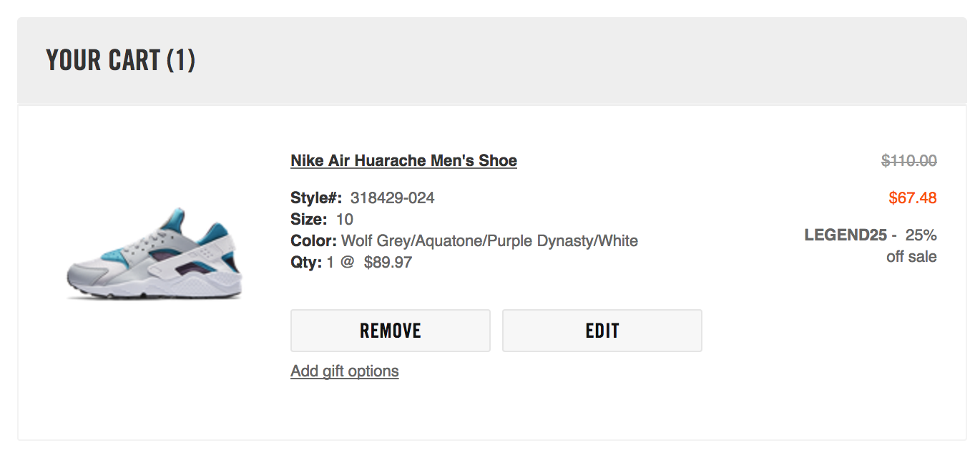
Task: Select the bold Color field label
Action: (x=310, y=240)
